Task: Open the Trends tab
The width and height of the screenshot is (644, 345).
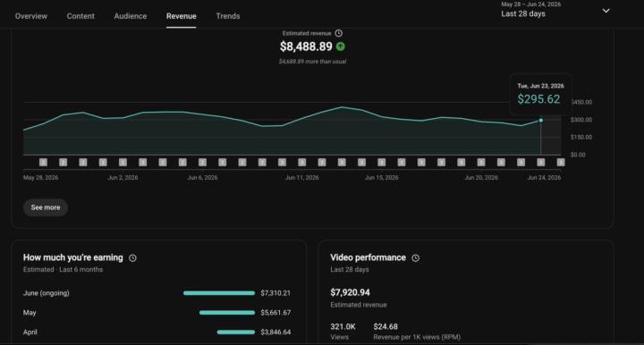Action: coord(228,16)
